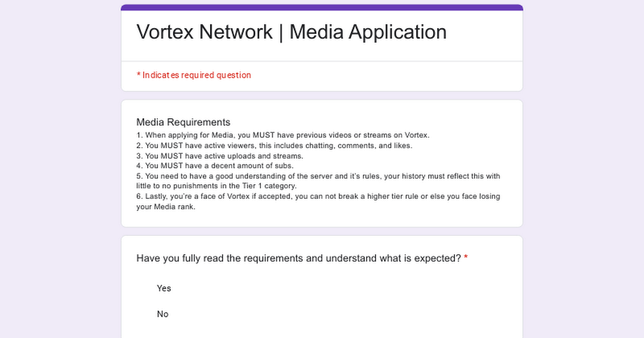Click requirement 2 about active viewers
Screen dimensions: 644x338
[x=274, y=145]
